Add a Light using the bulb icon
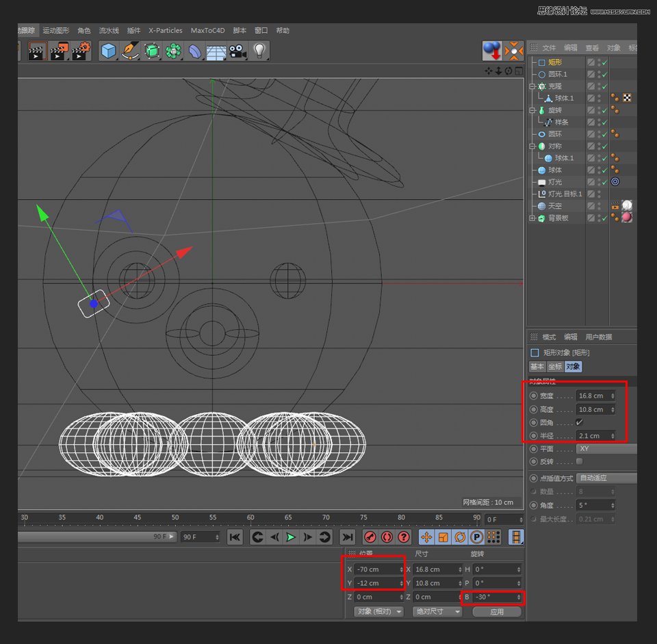The image size is (657, 644). click(259, 51)
